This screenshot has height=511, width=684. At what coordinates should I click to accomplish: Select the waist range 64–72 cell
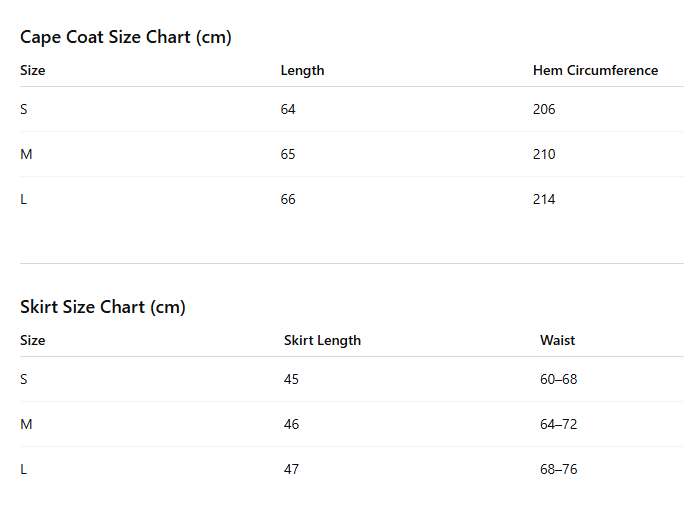pyautogui.click(x=558, y=424)
